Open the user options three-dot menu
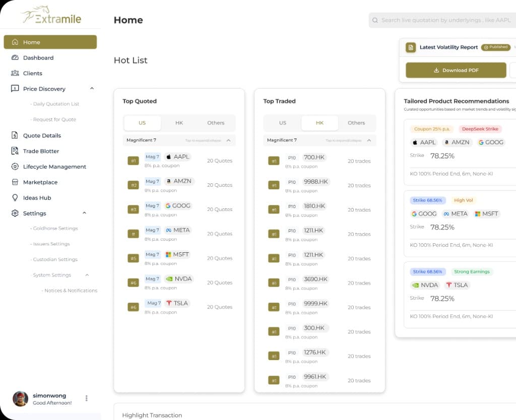Image resolution: width=516 pixels, height=420 pixels. point(87,398)
